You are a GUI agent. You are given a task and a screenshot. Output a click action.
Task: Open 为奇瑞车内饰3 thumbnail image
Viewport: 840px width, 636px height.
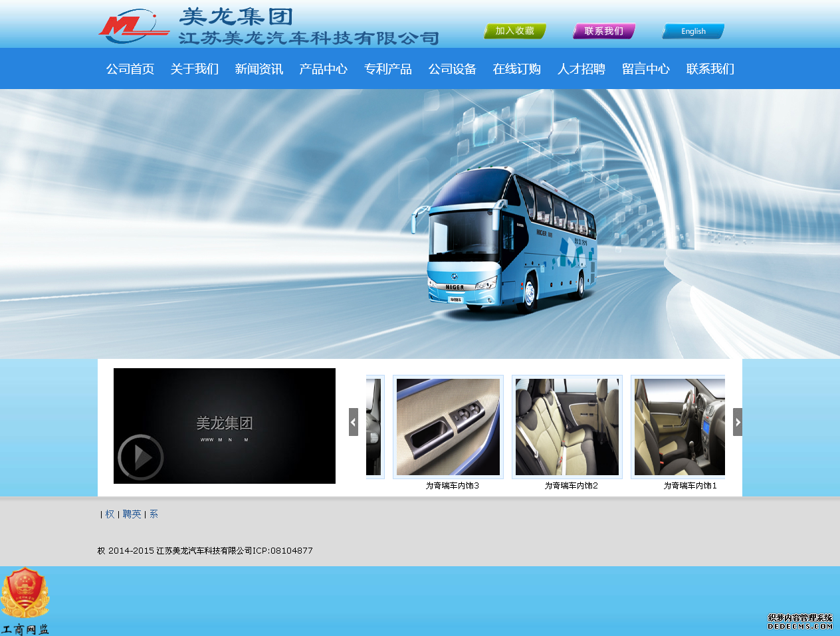point(448,427)
